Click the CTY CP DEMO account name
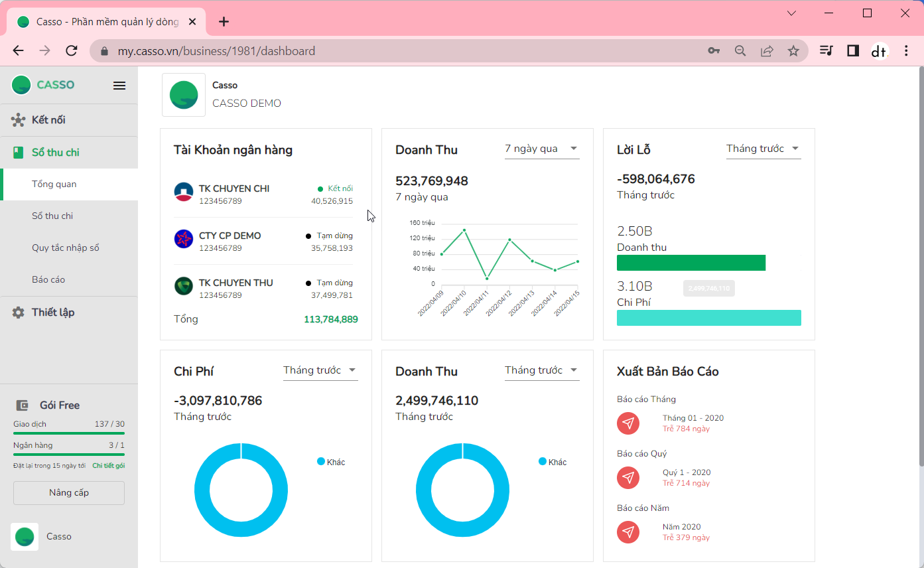The image size is (924, 568). click(x=230, y=236)
